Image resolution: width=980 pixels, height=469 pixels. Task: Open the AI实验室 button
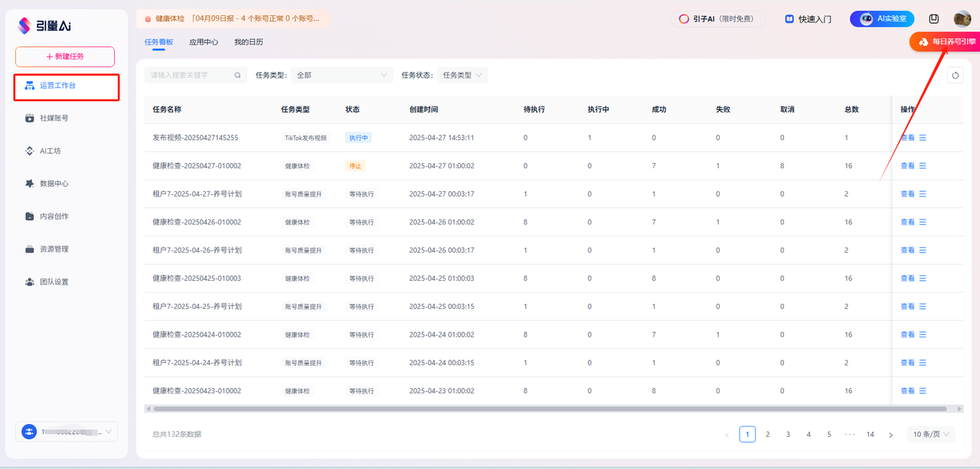[x=882, y=19]
